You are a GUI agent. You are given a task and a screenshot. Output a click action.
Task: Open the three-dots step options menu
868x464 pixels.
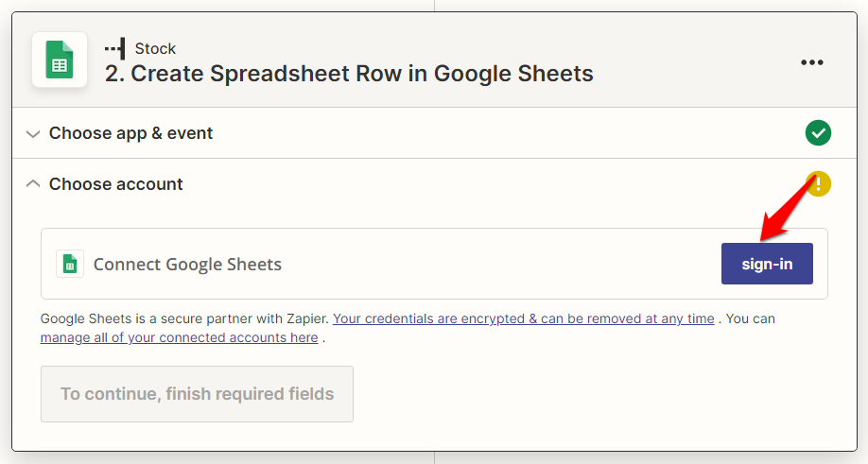(811, 62)
